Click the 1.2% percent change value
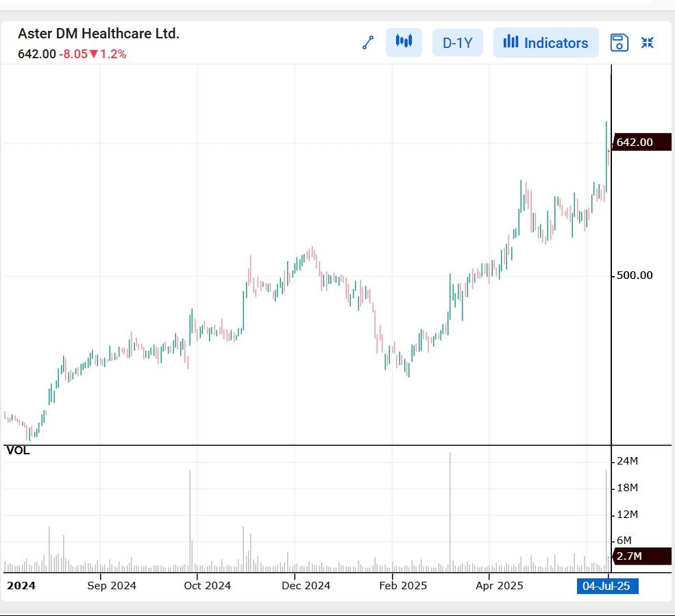Image resolution: width=675 pixels, height=616 pixels. (x=113, y=54)
